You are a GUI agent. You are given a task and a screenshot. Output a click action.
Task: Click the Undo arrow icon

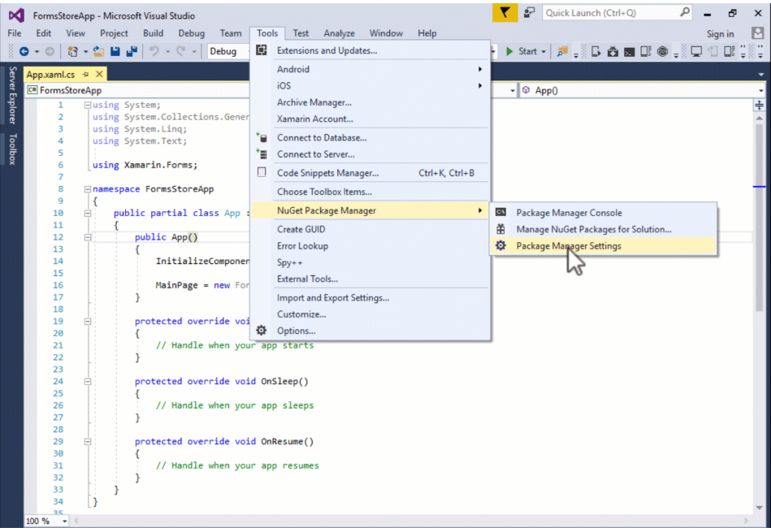(x=154, y=51)
